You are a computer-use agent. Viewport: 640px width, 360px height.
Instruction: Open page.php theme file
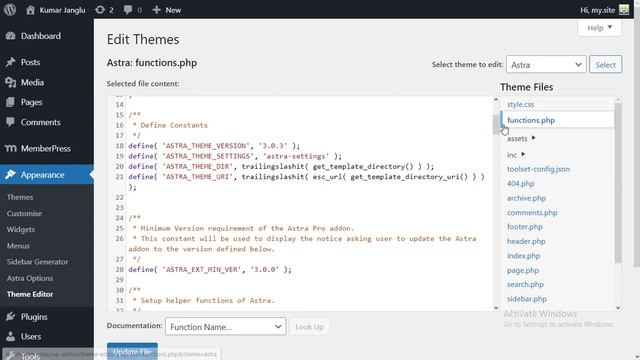tap(523, 270)
